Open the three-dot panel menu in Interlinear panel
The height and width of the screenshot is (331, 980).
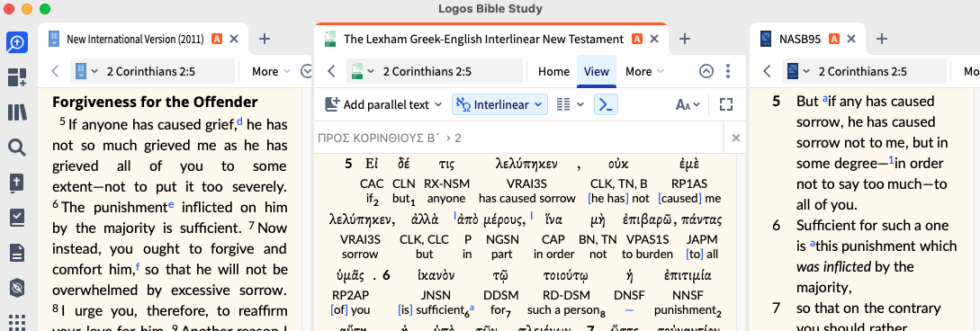pos(727,71)
